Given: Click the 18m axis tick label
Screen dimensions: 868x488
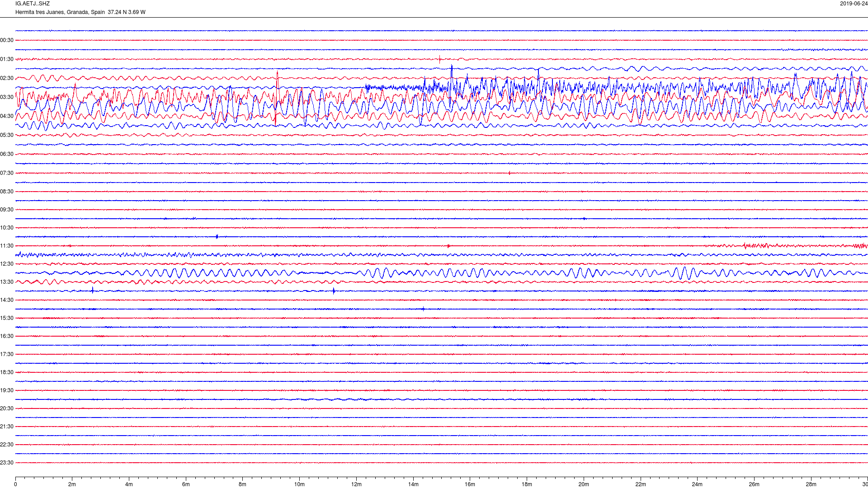Looking at the screenshot, I should [527, 484].
